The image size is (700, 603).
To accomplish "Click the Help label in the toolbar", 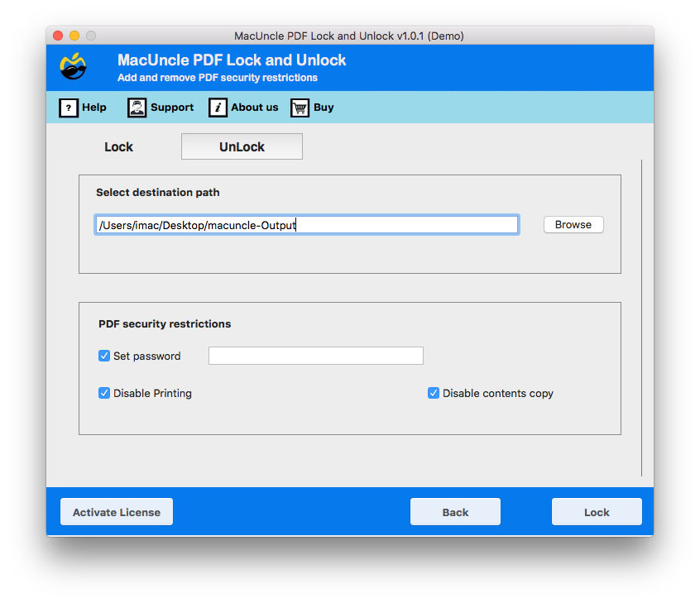I will point(93,108).
